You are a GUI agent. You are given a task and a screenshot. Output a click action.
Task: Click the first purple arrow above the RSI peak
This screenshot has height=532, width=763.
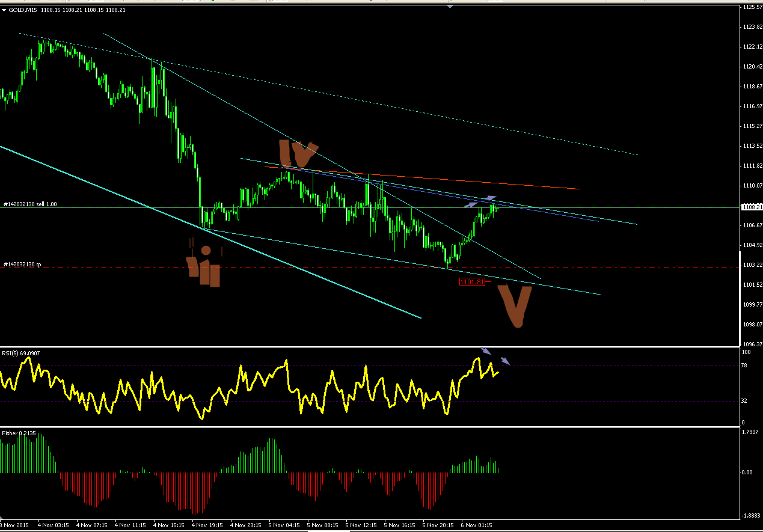pos(486,351)
